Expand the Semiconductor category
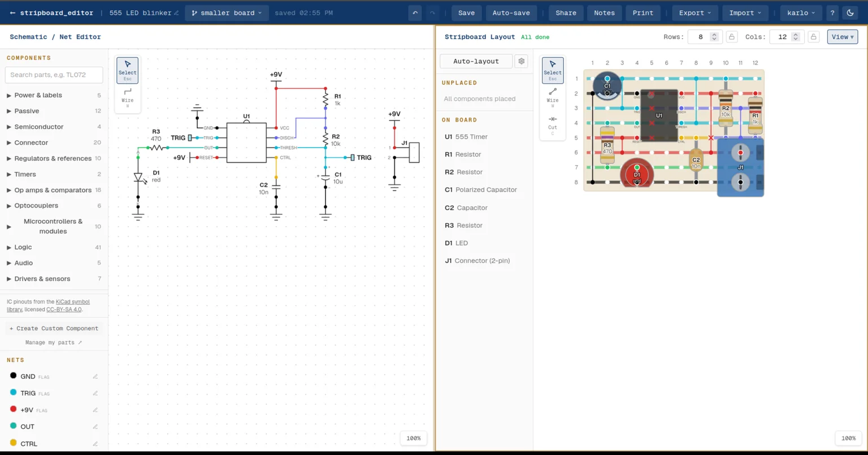 click(54, 127)
